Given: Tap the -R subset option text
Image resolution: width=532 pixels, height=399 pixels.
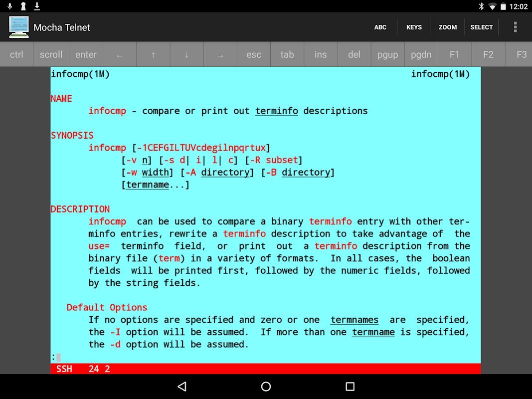Looking at the screenshot, I should [274, 160].
